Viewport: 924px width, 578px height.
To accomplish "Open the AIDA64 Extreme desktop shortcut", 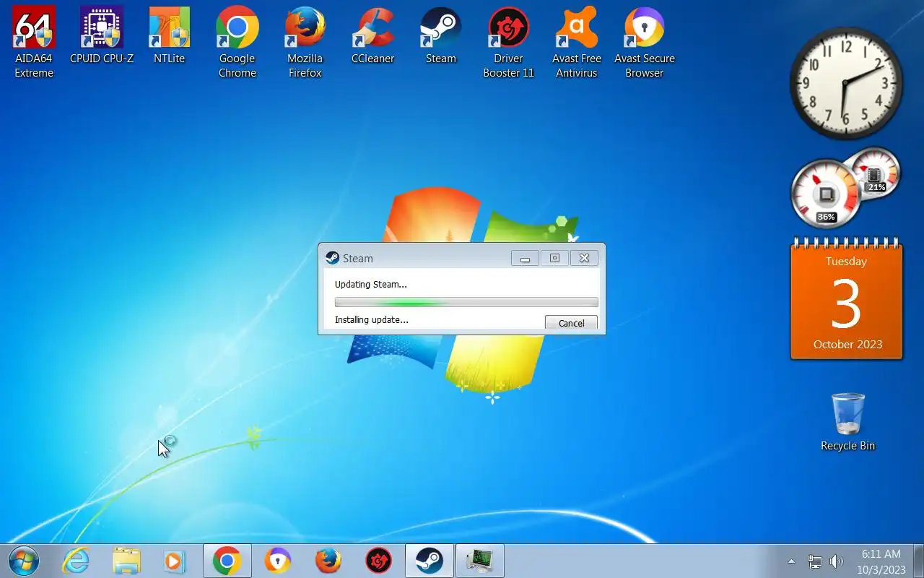I will click(34, 42).
